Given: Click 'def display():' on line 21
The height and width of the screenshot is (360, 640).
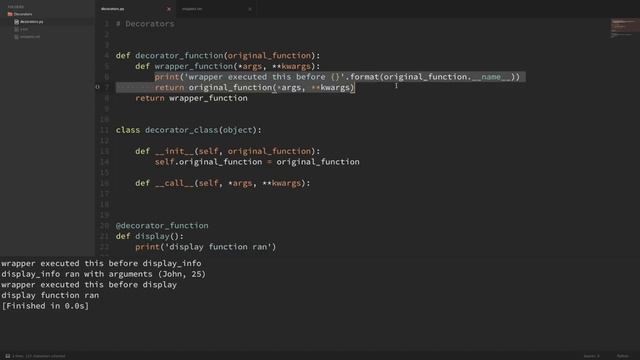Looking at the screenshot, I should pos(150,236).
